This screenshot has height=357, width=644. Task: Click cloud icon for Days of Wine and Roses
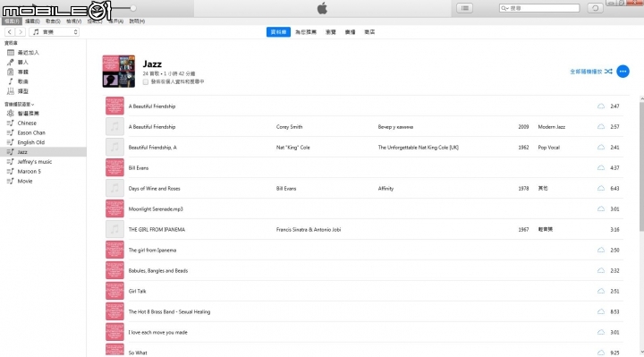600,188
